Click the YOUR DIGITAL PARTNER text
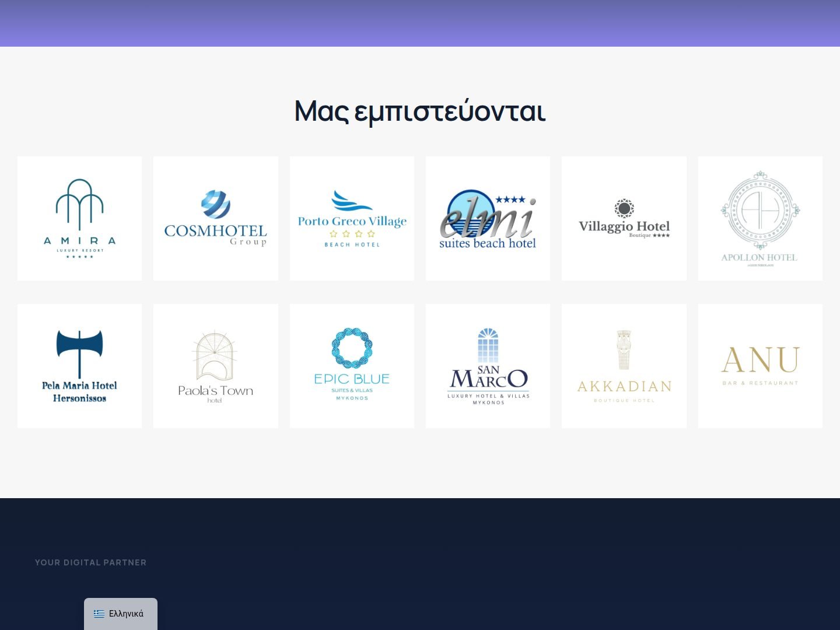The width and height of the screenshot is (840, 630). tap(90, 562)
